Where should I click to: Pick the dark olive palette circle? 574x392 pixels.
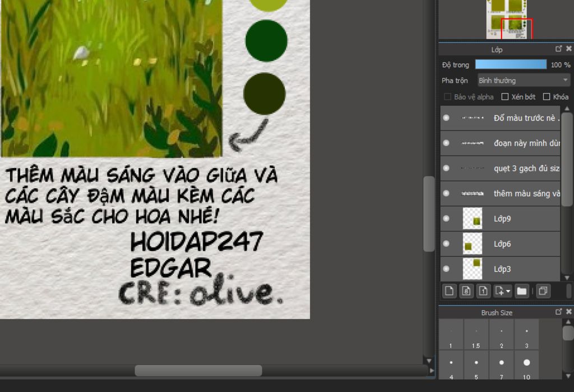pyautogui.click(x=265, y=94)
